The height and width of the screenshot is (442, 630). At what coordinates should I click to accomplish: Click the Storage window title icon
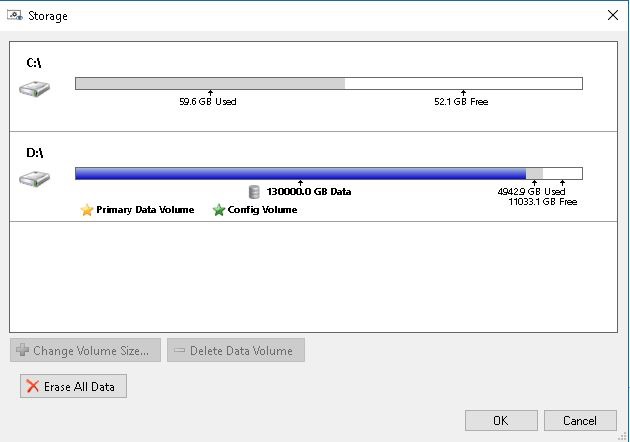[x=15, y=16]
